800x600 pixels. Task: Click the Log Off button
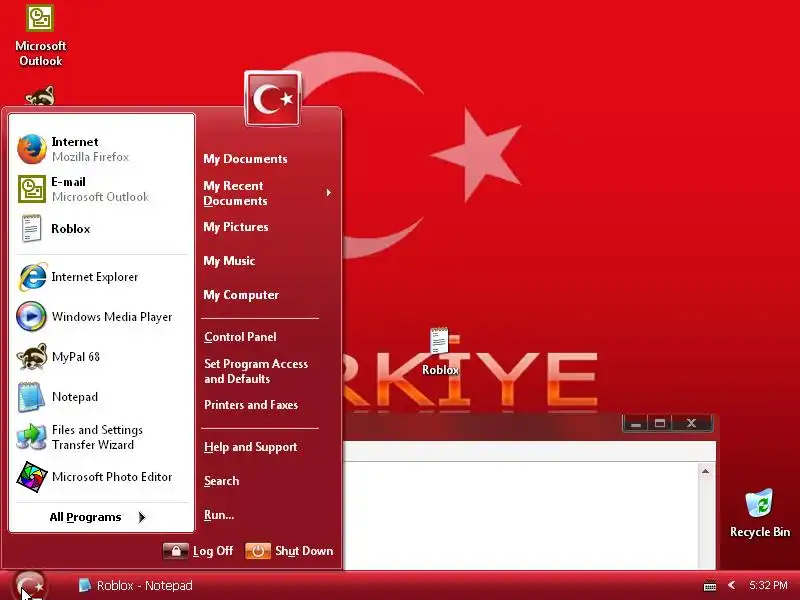[x=198, y=551]
